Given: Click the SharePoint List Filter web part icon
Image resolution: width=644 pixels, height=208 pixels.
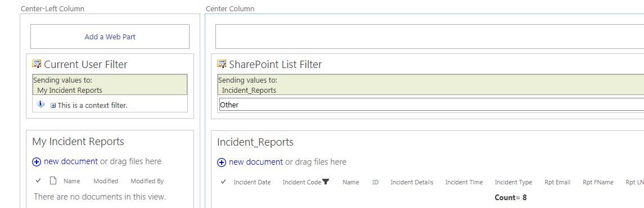Looking at the screenshot, I should (x=222, y=64).
